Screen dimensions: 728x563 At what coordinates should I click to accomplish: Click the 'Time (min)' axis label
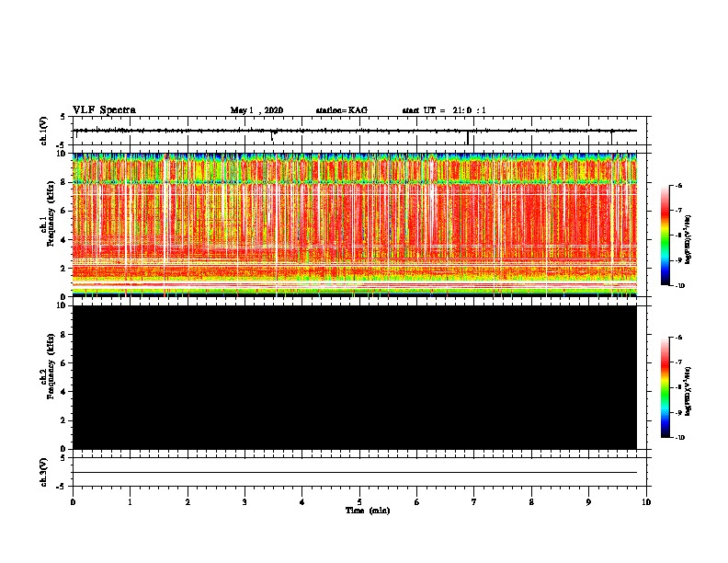(x=368, y=511)
